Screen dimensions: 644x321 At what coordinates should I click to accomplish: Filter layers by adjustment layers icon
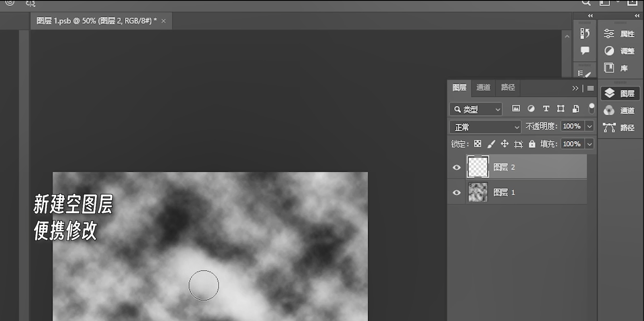click(x=531, y=108)
